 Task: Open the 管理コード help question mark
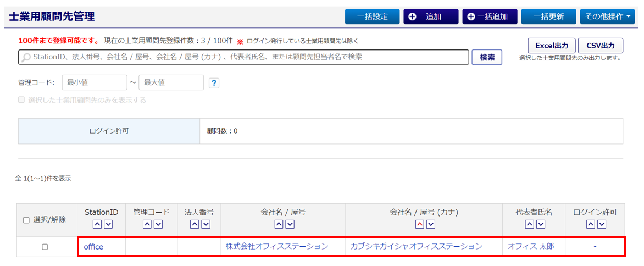click(214, 83)
